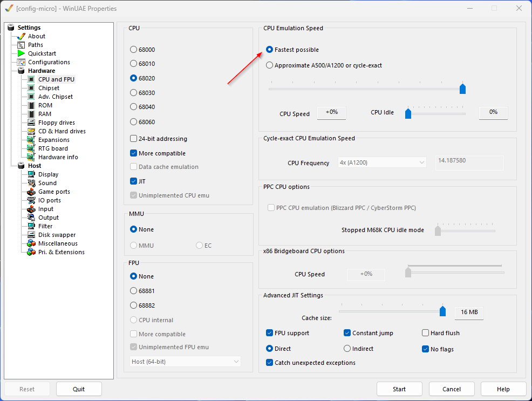Click the CPU and FPU chip icon
532x401 pixels.
(x=31, y=79)
